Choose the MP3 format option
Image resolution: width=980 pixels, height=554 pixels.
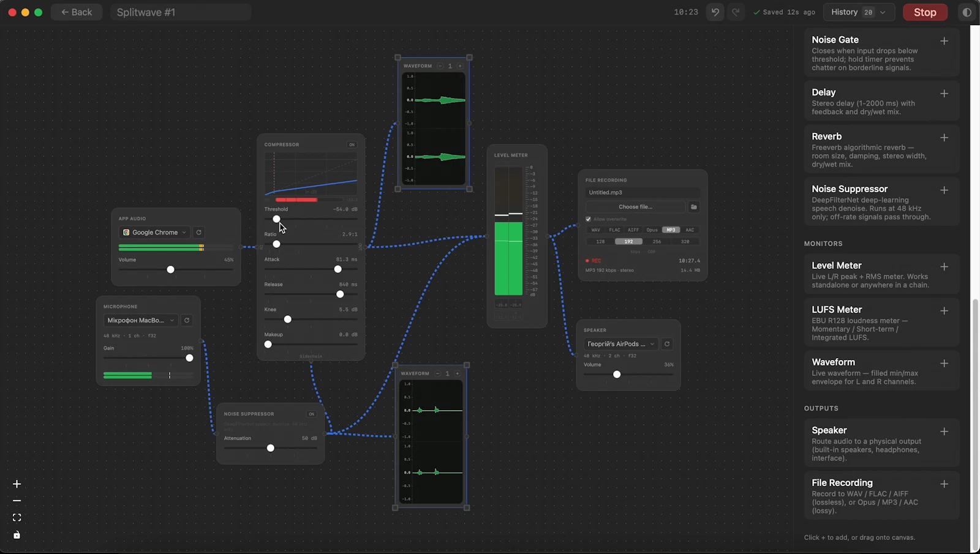671,230
